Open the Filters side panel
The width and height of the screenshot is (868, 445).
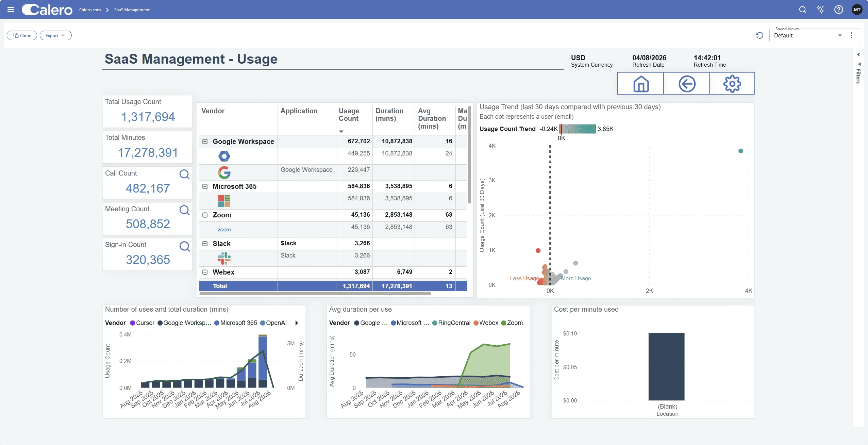tap(858, 76)
